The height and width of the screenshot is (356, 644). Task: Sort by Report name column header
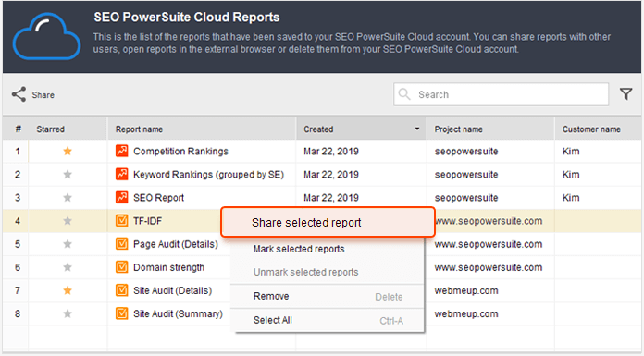(202, 129)
